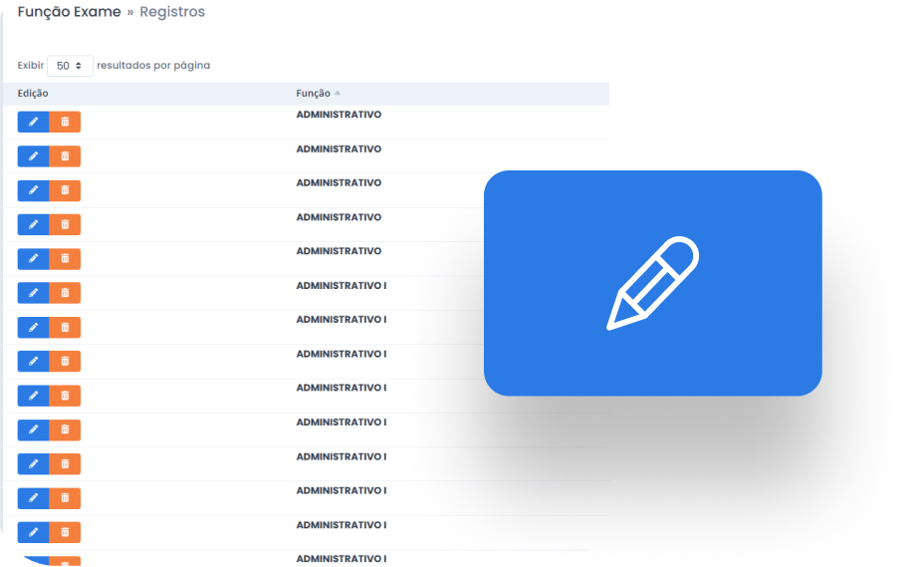Edit the second ADMINISTRATIVO row record
Viewport: 924px width, 567px height.
pos(33,156)
